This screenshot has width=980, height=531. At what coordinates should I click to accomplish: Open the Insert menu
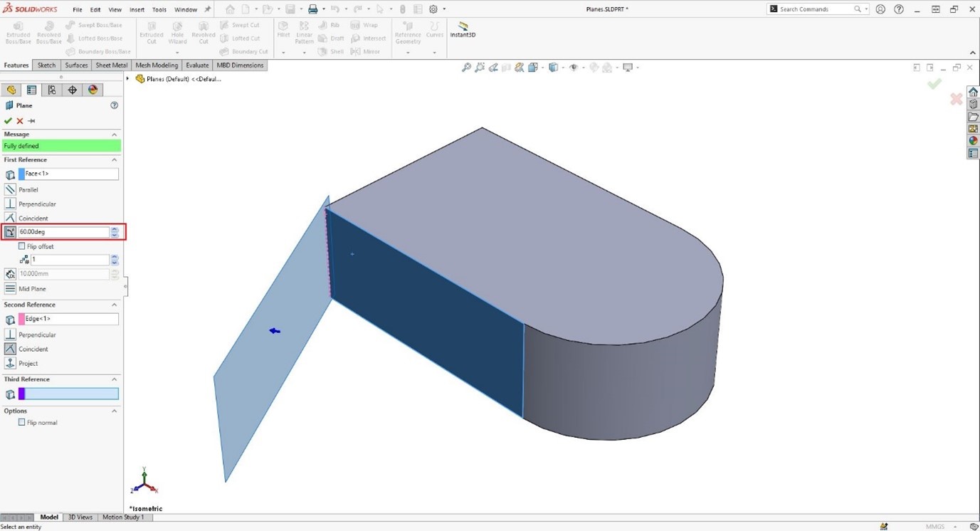[x=137, y=9]
